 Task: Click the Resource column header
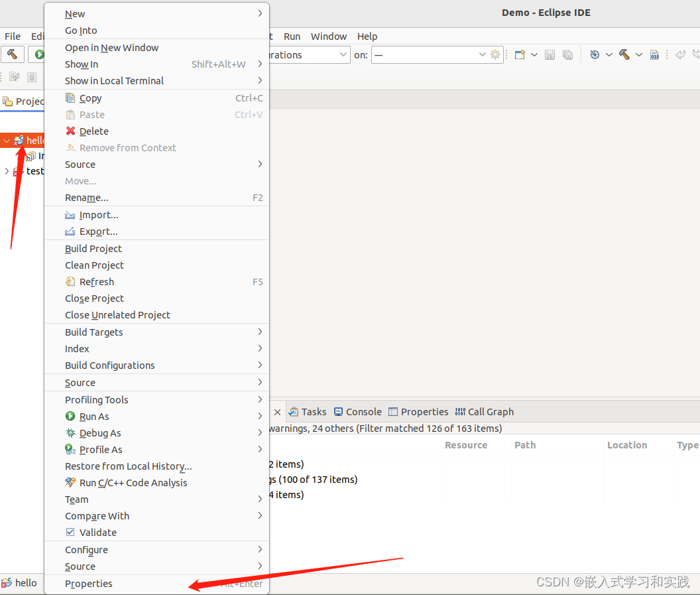(x=466, y=445)
